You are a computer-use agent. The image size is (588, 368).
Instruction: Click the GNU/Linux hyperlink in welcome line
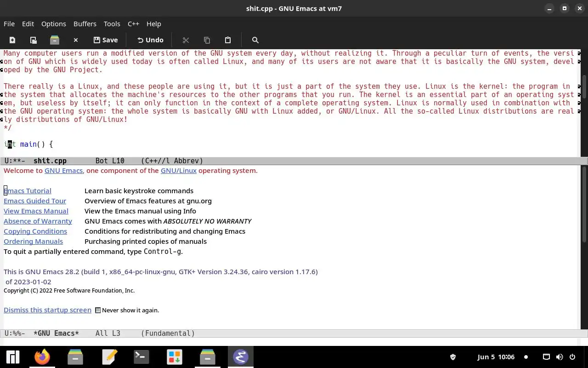(179, 170)
